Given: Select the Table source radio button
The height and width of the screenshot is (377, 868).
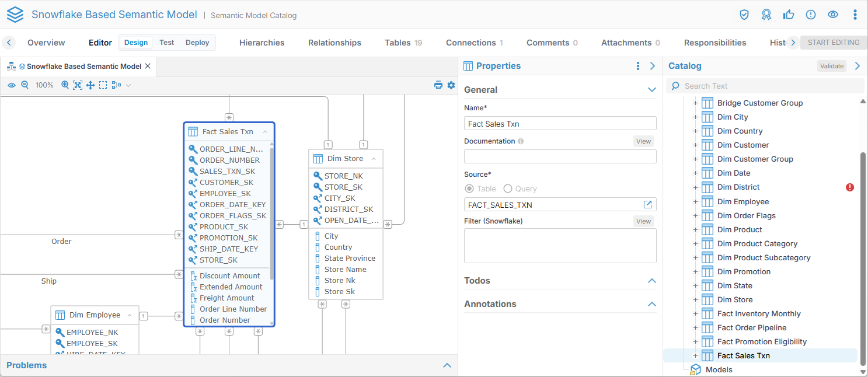Looking at the screenshot, I should pos(469,189).
